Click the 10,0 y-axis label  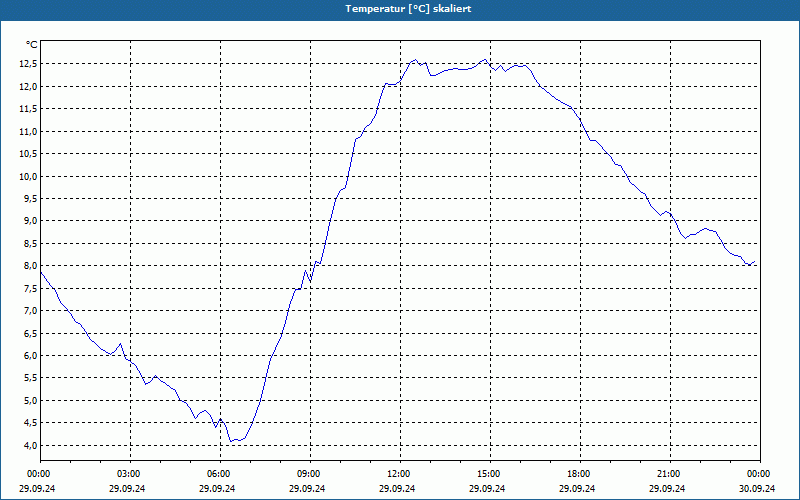(29, 176)
